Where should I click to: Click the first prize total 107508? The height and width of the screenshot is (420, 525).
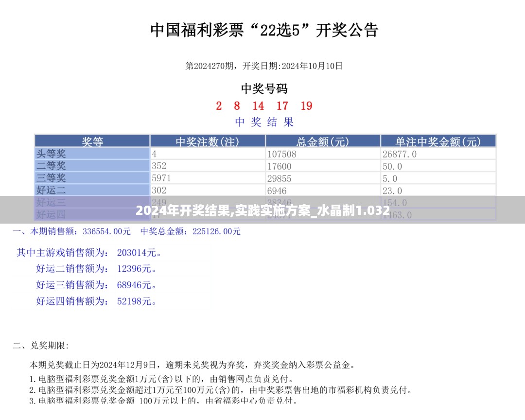(x=281, y=154)
